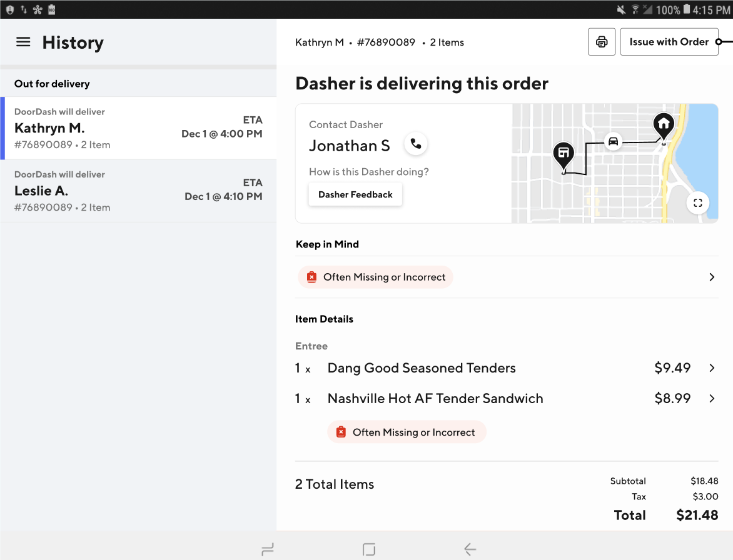Tap the 4:15 PM clock in status bar

[x=711, y=10]
